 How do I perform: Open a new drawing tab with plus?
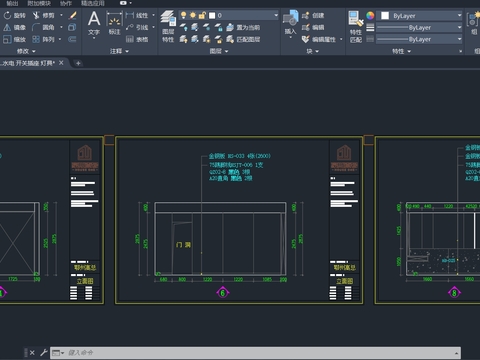78,63
